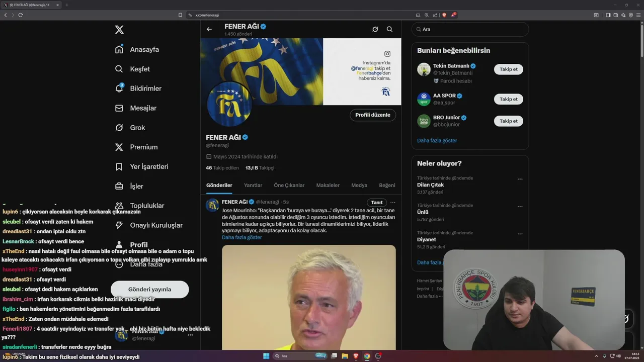Open BBO Junior's profile name
This screenshot has height=362, width=644.
tap(446, 118)
